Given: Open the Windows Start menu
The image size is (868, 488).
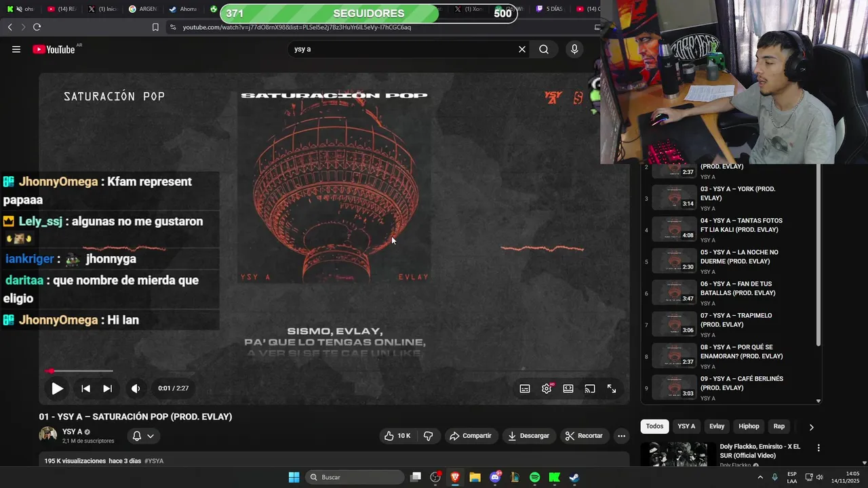Looking at the screenshot, I should (x=294, y=477).
